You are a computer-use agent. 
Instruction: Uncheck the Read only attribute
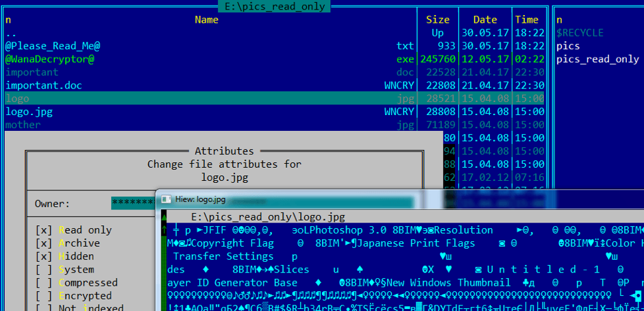pyautogui.click(x=43, y=230)
